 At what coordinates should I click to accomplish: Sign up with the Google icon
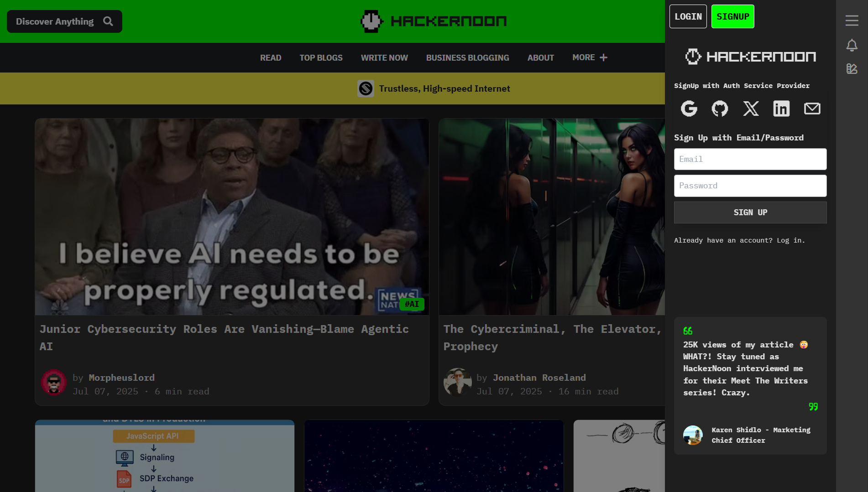click(689, 109)
